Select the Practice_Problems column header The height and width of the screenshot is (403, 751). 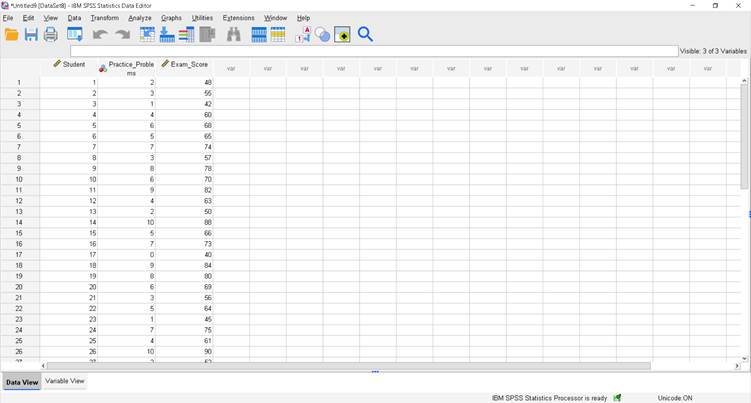click(129, 68)
